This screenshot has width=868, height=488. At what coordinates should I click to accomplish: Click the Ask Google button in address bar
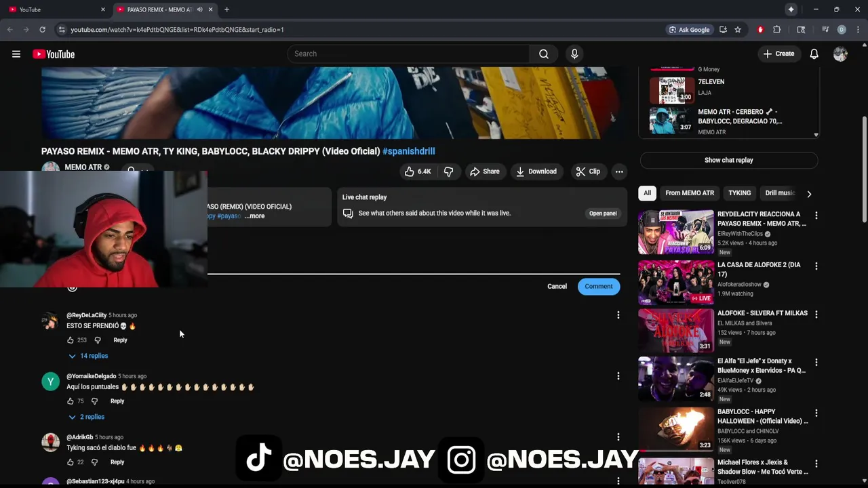[689, 30]
